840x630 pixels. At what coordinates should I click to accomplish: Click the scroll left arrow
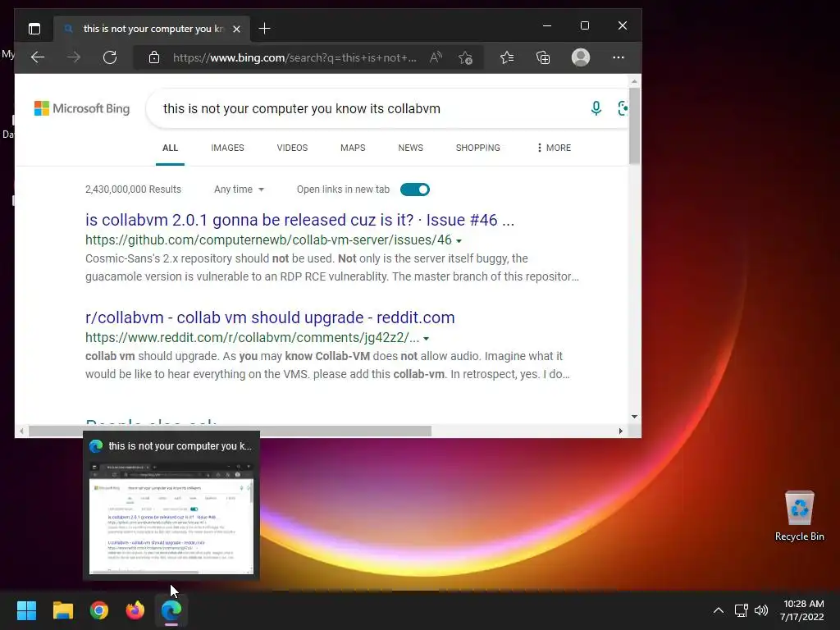click(21, 431)
